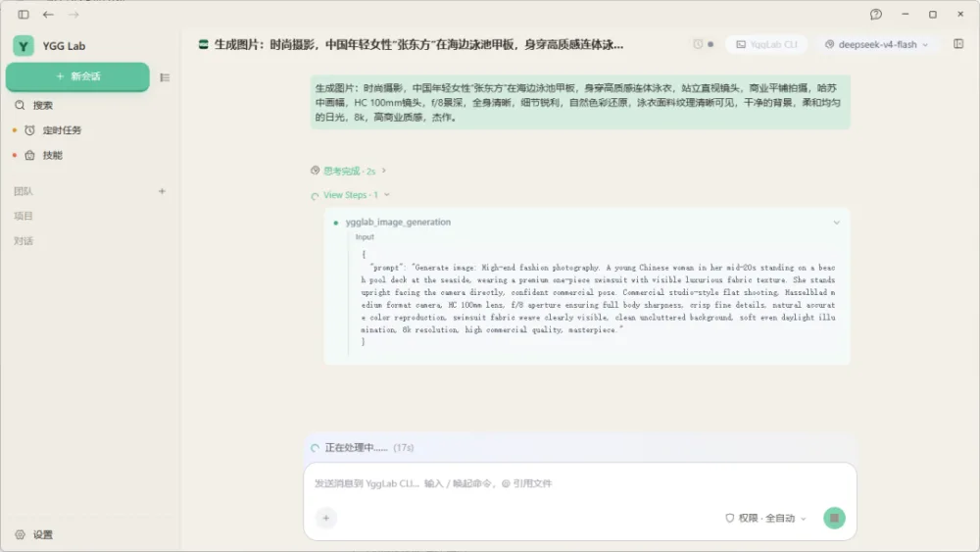Screen dimensions: 980x552
Task: Click the 正在处理中 status text
Action: [357, 448]
